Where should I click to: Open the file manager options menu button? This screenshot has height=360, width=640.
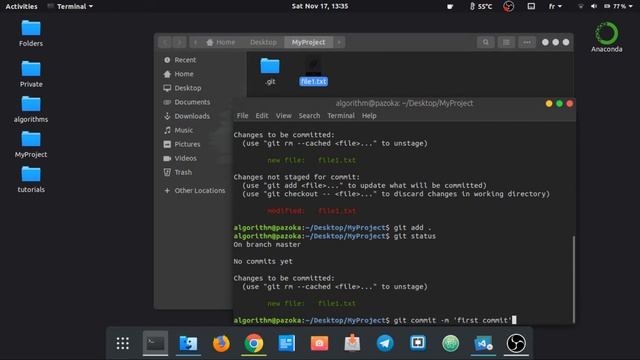(527, 42)
